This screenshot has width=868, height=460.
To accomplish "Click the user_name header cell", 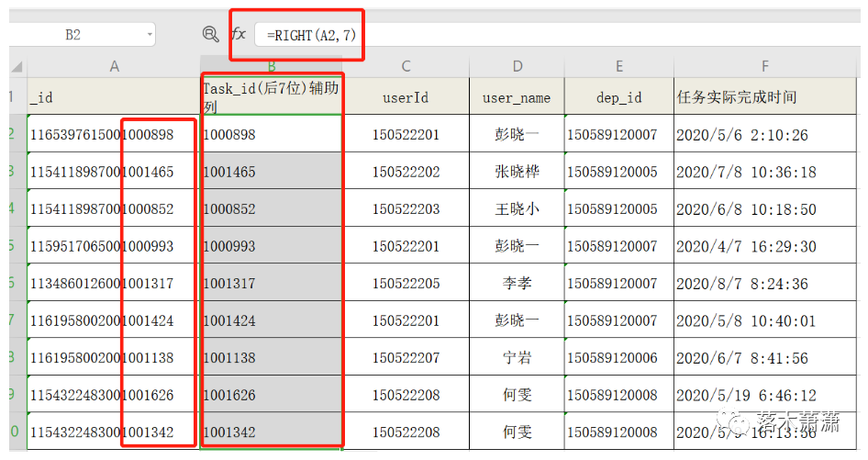I will [517, 96].
